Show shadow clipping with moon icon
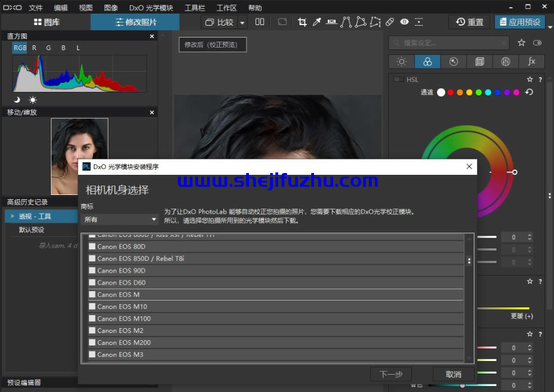 pos(17,100)
